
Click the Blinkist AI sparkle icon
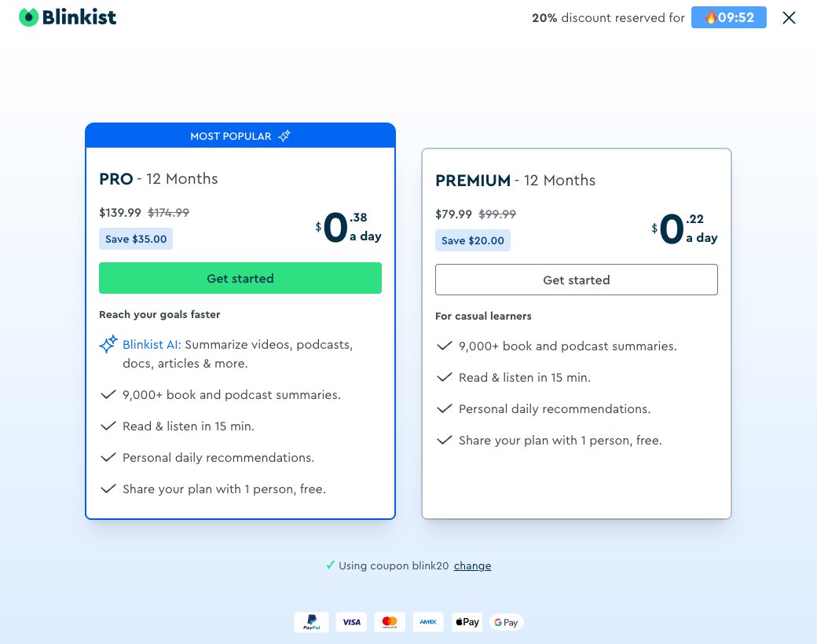point(108,345)
